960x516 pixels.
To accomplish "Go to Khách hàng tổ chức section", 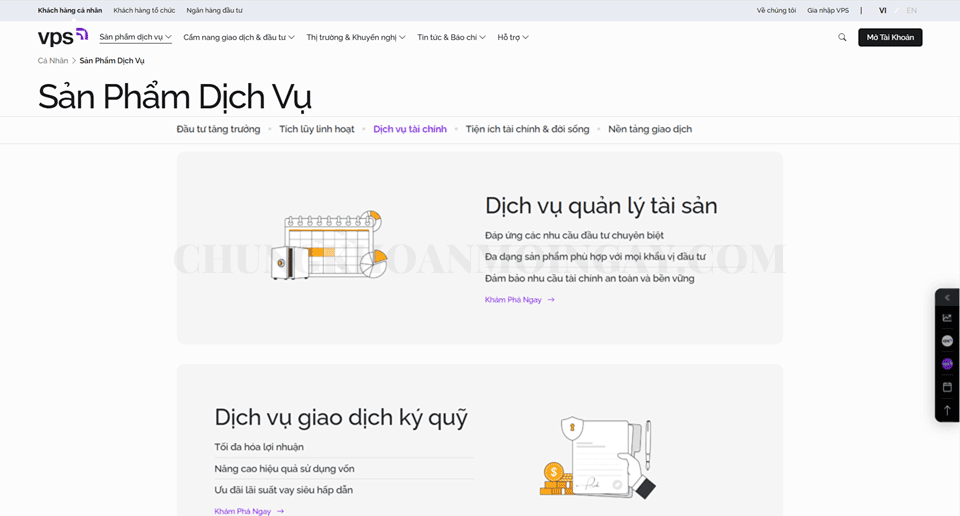I will tap(144, 10).
